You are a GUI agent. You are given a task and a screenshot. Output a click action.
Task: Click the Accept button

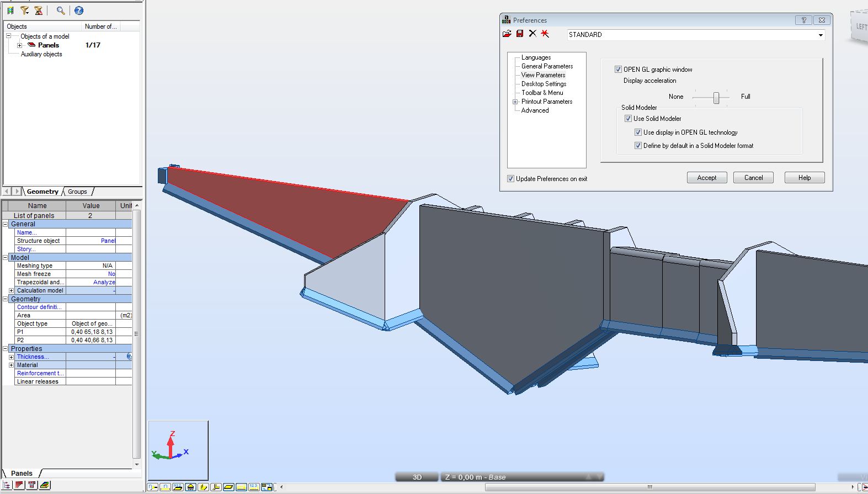(707, 178)
